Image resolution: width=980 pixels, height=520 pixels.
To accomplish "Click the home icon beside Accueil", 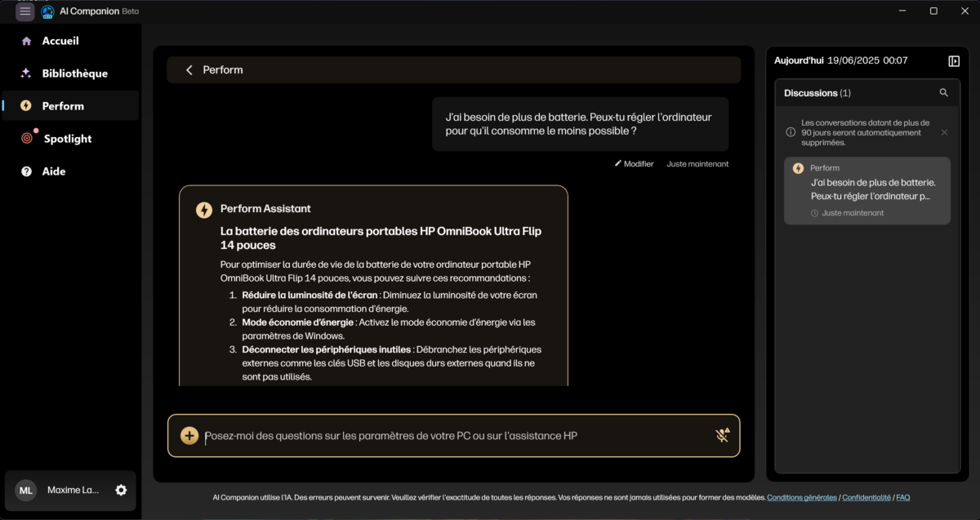I will (x=26, y=41).
